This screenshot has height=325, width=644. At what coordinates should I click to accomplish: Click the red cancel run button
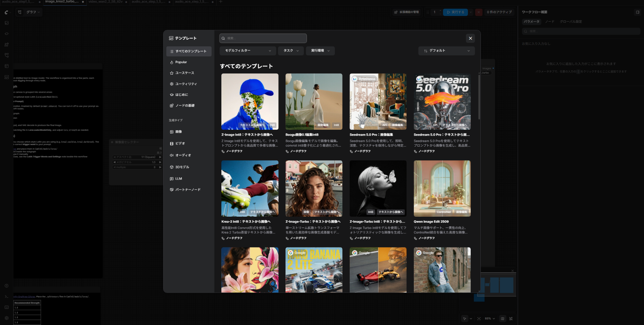tap(479, 12)
